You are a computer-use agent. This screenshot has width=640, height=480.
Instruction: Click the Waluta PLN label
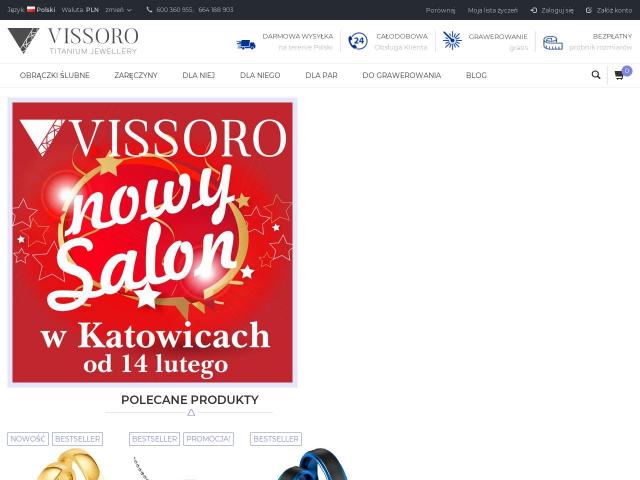pos(80,9)
